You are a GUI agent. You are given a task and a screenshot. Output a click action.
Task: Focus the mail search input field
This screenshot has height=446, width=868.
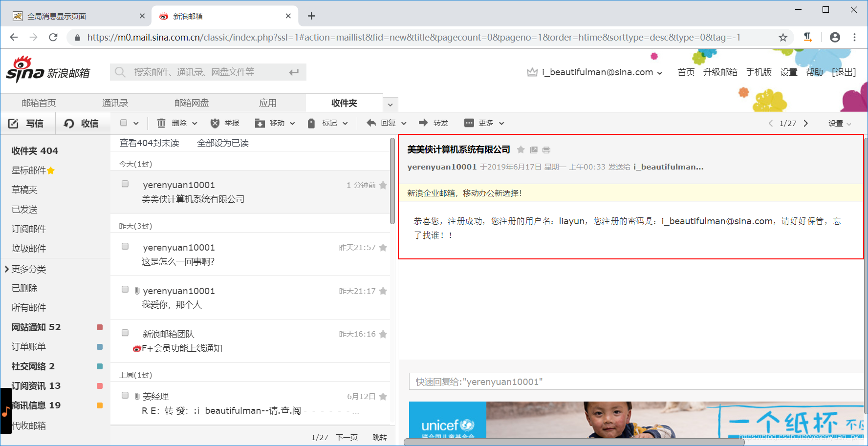(x=208, y=72)
